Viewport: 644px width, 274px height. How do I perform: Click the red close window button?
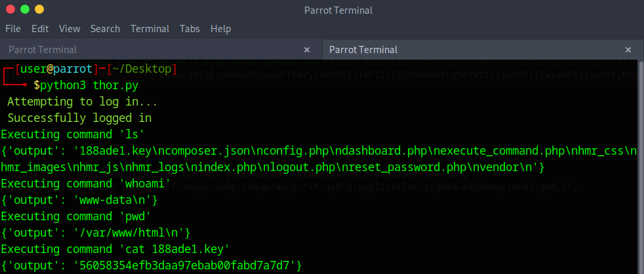[x=10, y=10]
